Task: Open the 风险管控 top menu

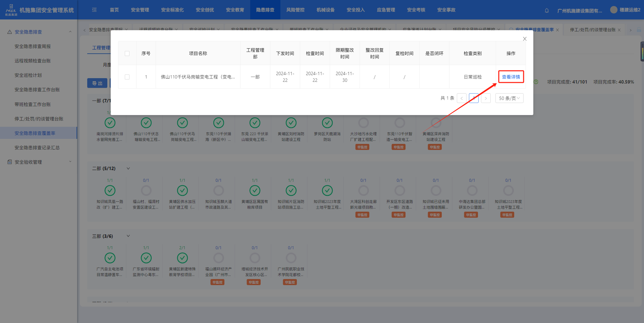Action: point(295,10)
